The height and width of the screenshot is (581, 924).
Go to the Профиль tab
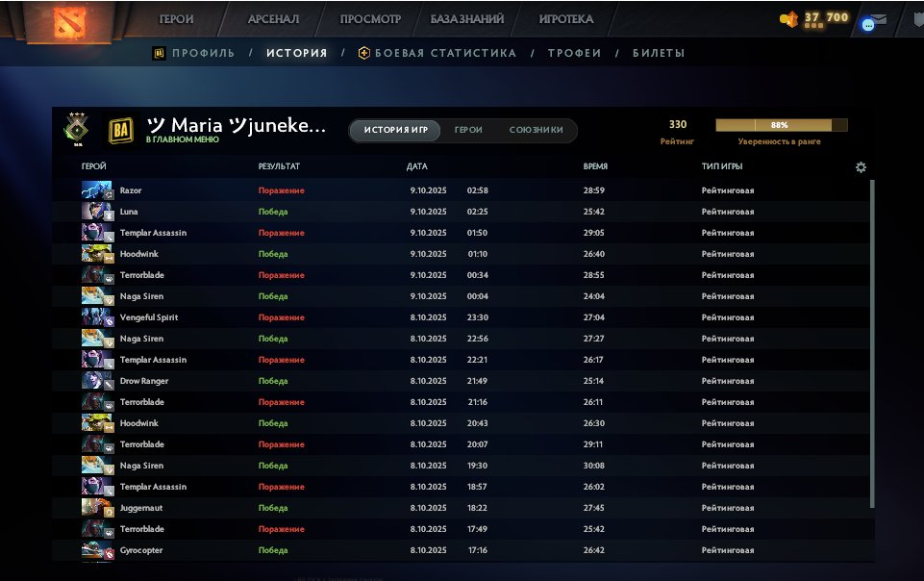(203, 54)
